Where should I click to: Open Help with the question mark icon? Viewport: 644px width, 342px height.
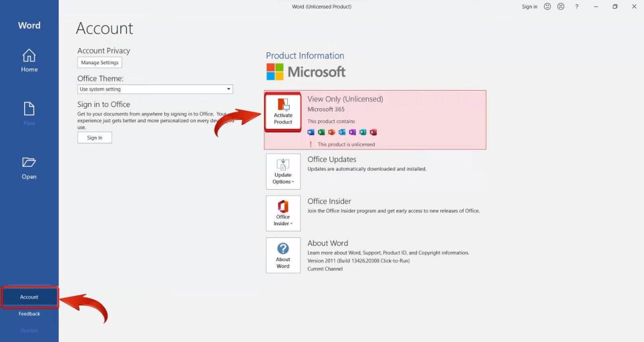tap(577, 7)
